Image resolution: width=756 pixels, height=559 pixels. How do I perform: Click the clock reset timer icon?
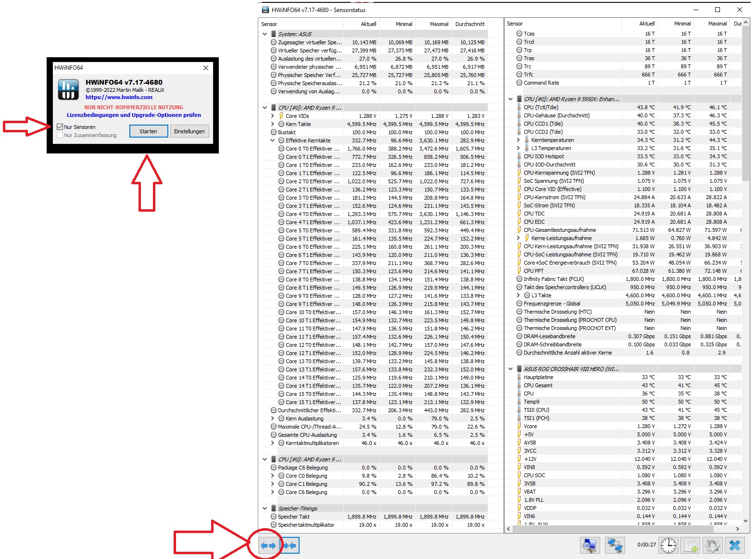(668, 546)
